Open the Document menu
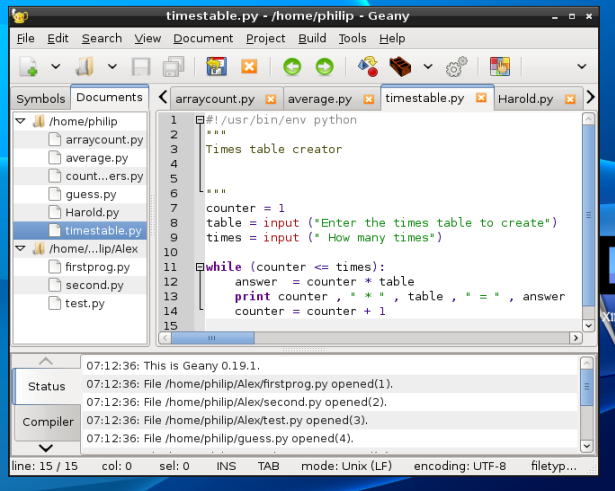The image size is (615, 491). [x=203, y=38]
